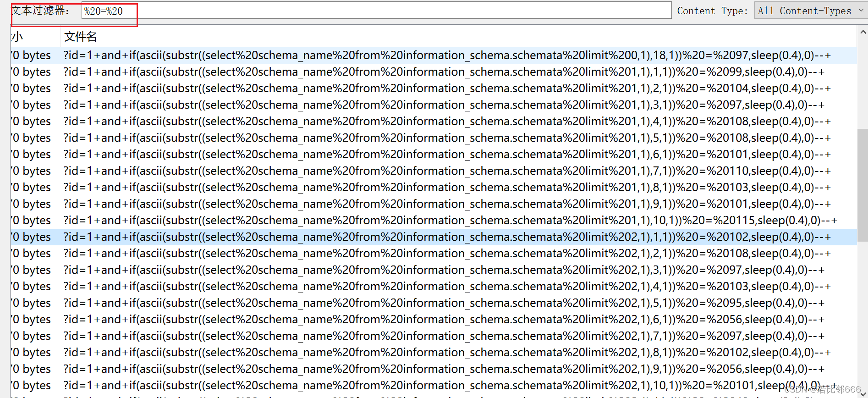Select row with limit 1,1),10,1)) =115

(x=434, y=221)
